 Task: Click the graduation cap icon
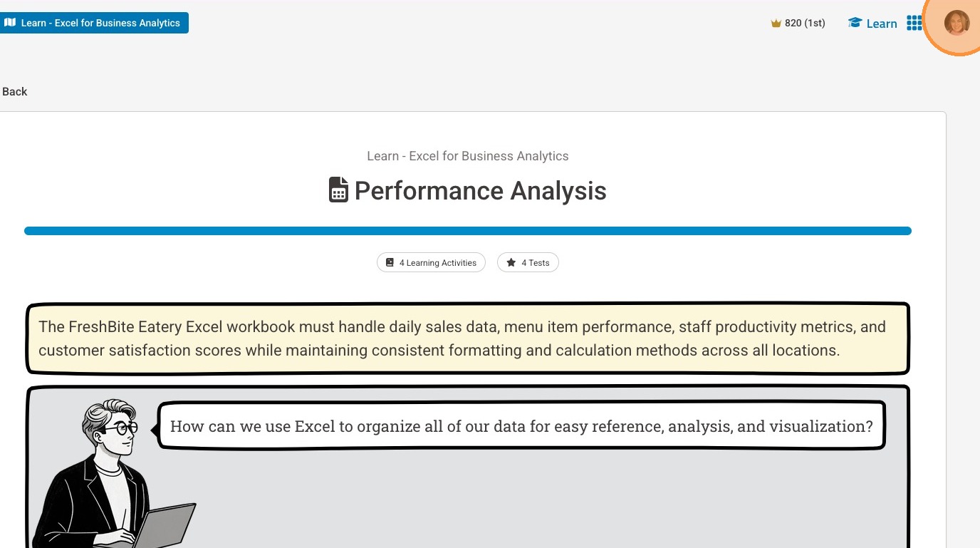[x=855, y=23]
